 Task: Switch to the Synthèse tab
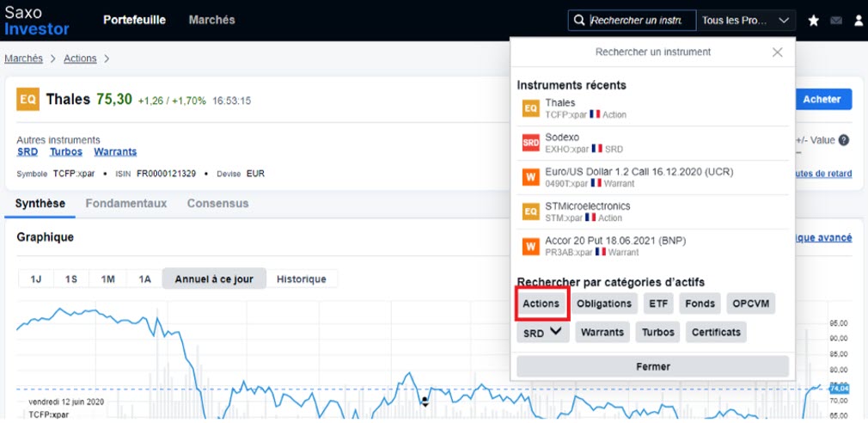pos(40,203)
